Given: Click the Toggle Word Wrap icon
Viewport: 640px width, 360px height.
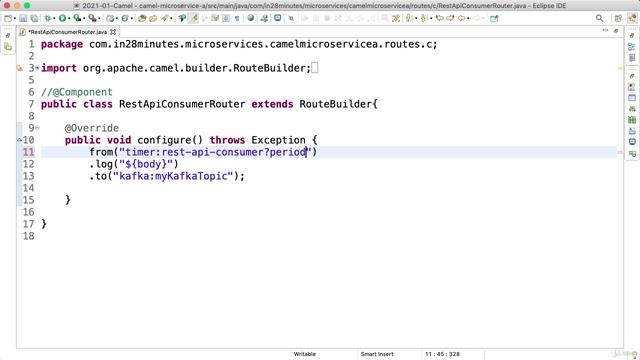Looking at the screenshot, I should (x=215, y=18).
